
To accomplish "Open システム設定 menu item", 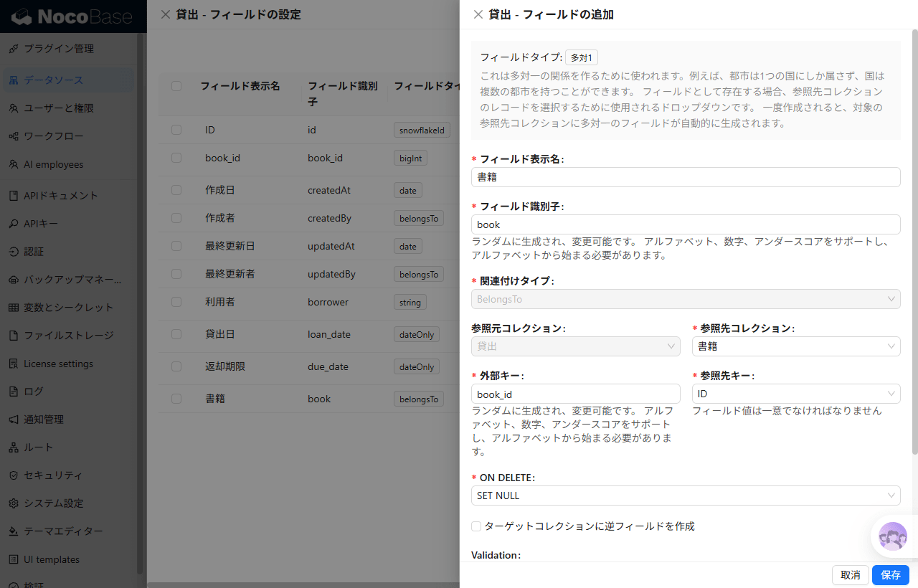I will (x=68, y=503).
